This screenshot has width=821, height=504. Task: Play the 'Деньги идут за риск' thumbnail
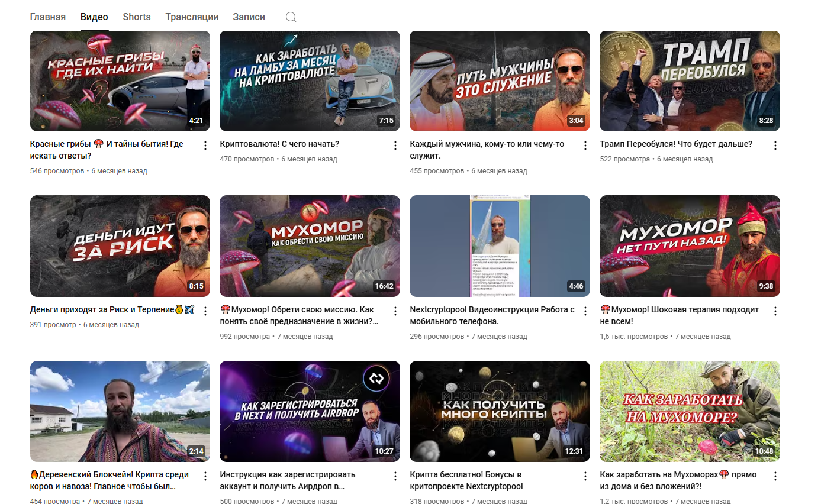(x=120, y=246)
